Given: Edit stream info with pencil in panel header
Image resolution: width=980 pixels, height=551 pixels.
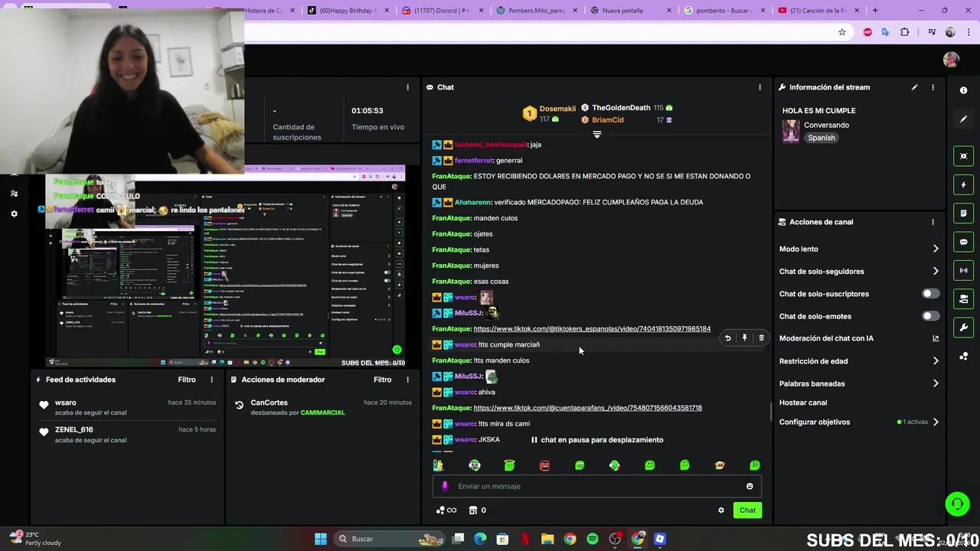Looking at the screenshot, I should pos(914,87).
